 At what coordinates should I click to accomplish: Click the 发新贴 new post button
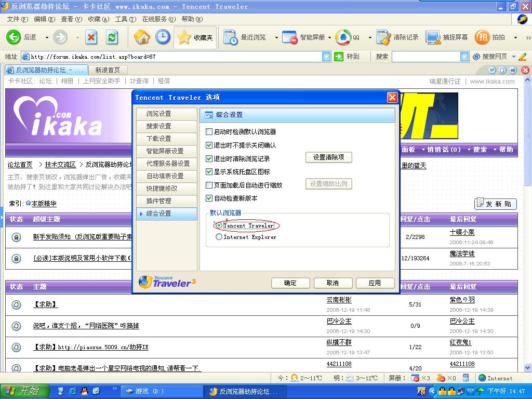pos(495,204)
